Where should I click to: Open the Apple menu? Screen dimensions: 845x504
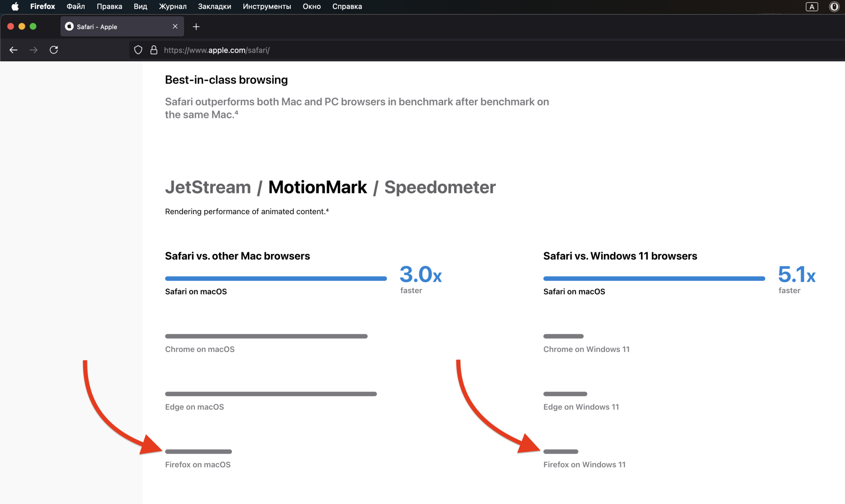(x=15, y=6)
